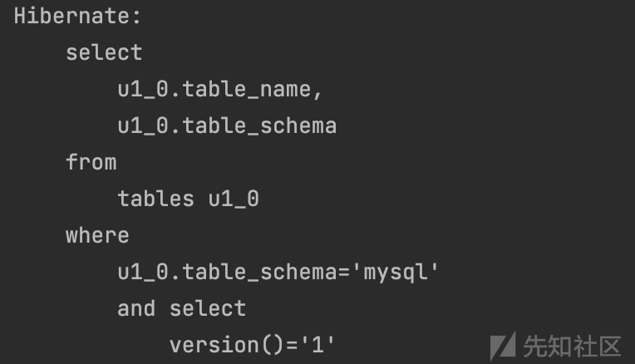The width and height of the screenshot is (635, 364).
Task: Click the '1' string literal
Action: (x=317, y=345)
